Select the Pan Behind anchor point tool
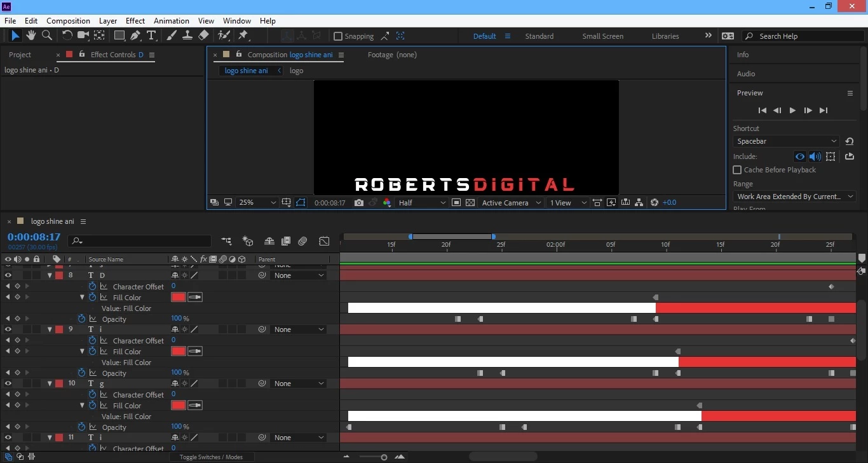The width and height of the screenshot is (868, 463). 99,36
